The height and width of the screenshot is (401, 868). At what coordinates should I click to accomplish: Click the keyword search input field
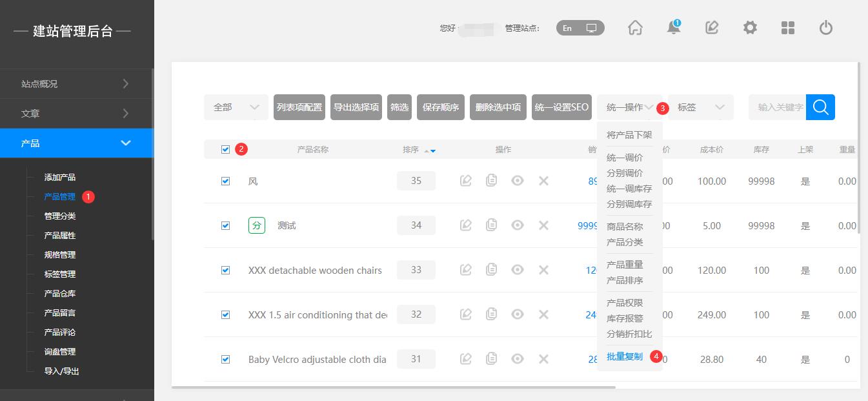778,107
